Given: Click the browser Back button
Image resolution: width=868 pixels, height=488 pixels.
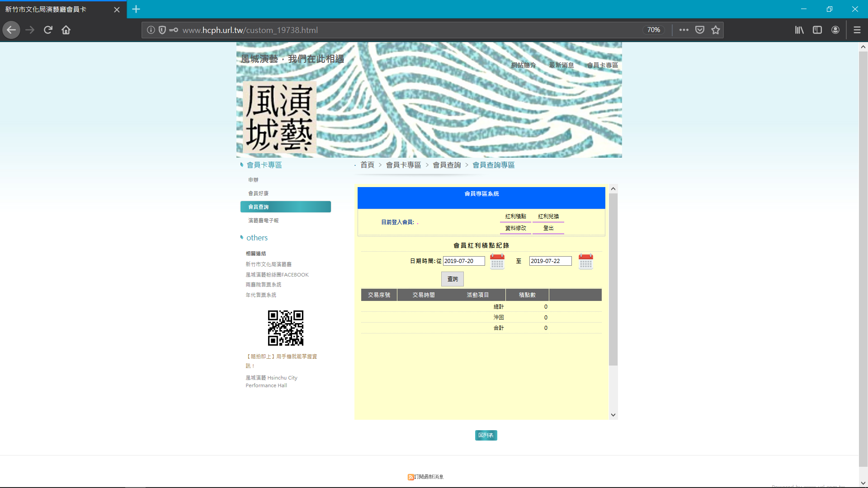Looking at the screenshot, I should (11, 30).
